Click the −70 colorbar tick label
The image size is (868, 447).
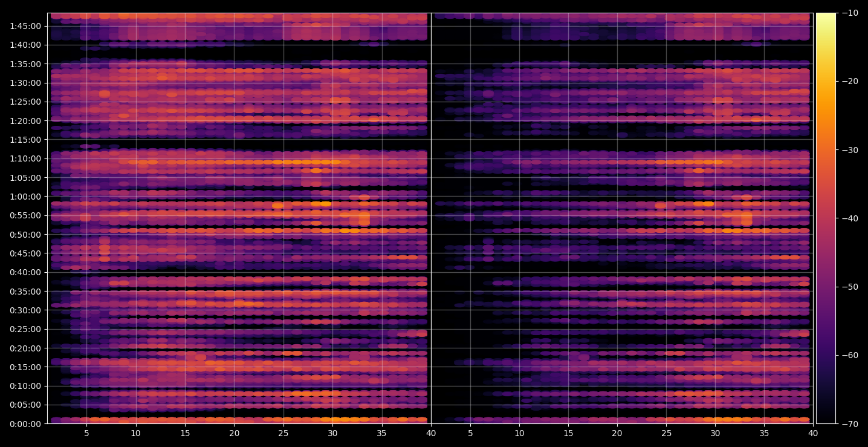pos(849,424)
